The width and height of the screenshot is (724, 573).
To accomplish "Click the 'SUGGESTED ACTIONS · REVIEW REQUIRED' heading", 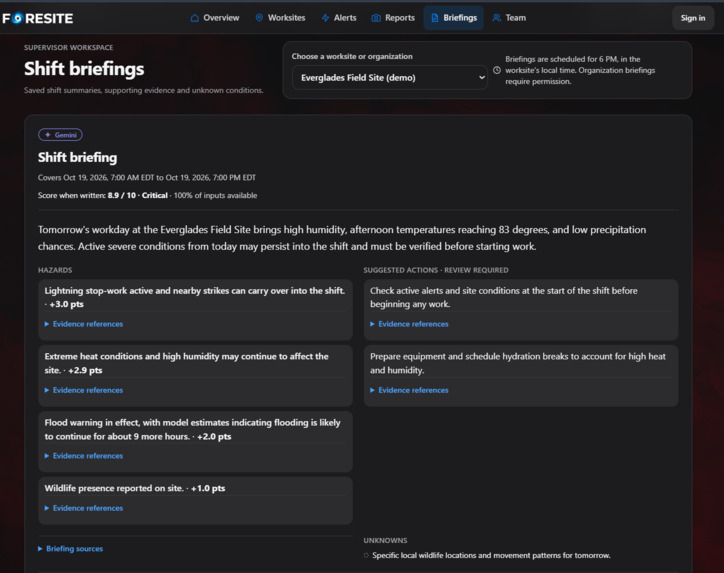I will click(x=436, y=270).
